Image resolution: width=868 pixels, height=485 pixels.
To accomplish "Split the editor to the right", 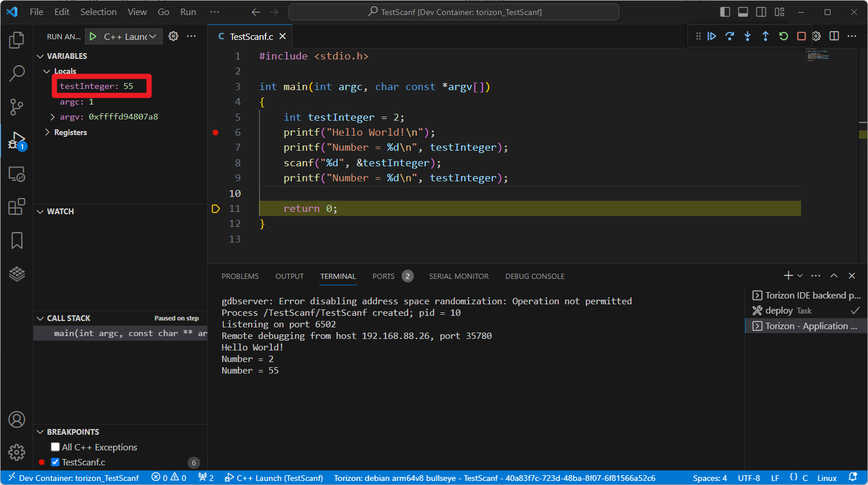I will tap(834, 36).
